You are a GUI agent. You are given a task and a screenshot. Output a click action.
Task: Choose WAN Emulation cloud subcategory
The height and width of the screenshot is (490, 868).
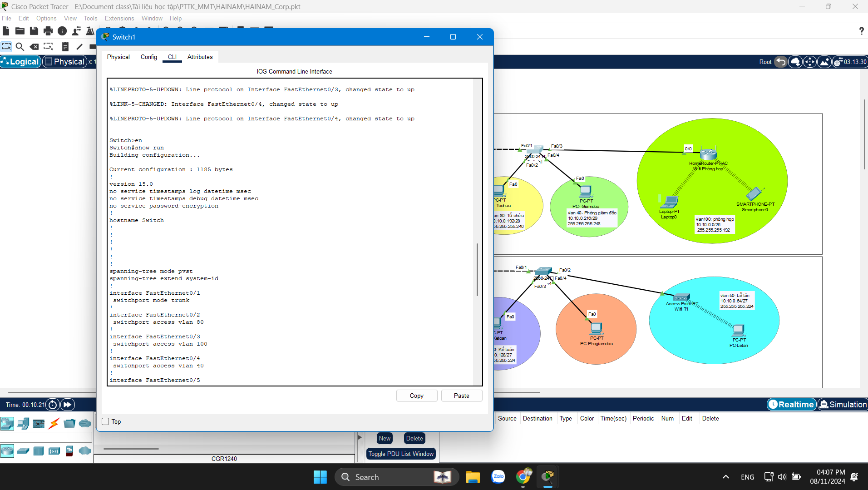pyautogui.click(x=85, y=451)
